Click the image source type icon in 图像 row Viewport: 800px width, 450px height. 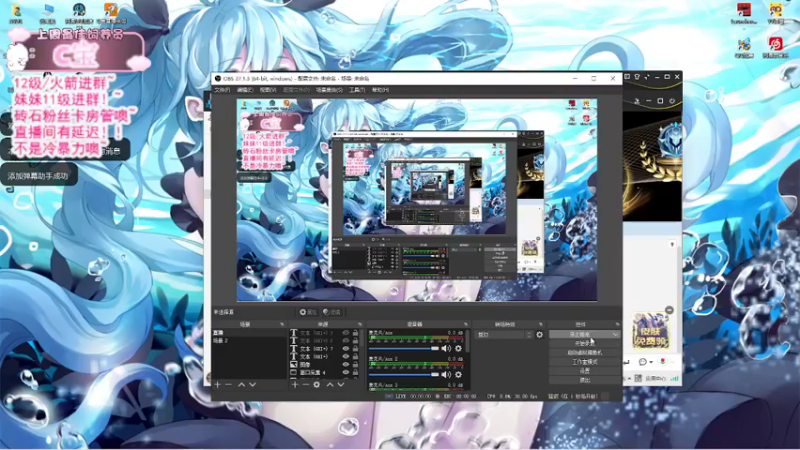pyautogui.click(x=294, y=365)
